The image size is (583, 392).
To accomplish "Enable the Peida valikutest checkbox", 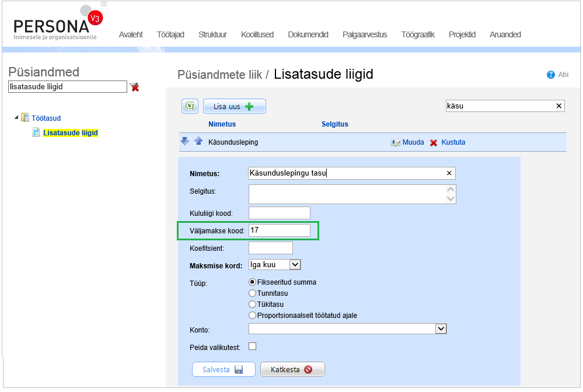I will (253, 346).
